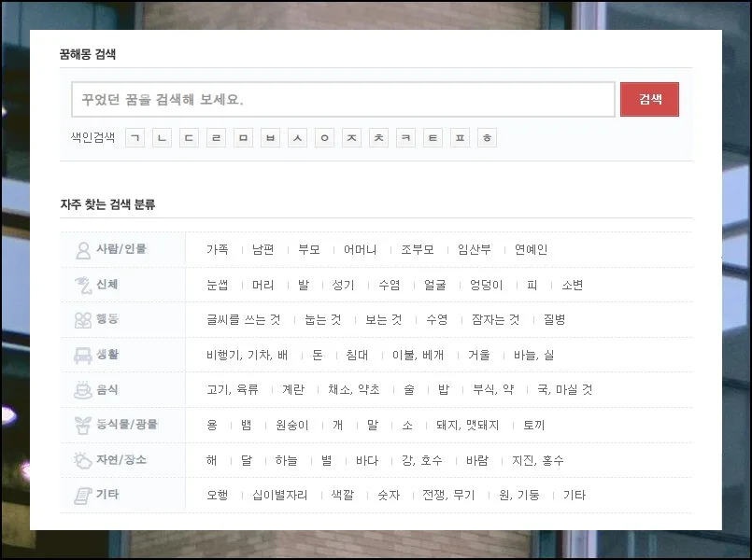This screenshot has width=752, height=560.
Task: Choose the ㅅ index letter button
Action: pos(297,138)
